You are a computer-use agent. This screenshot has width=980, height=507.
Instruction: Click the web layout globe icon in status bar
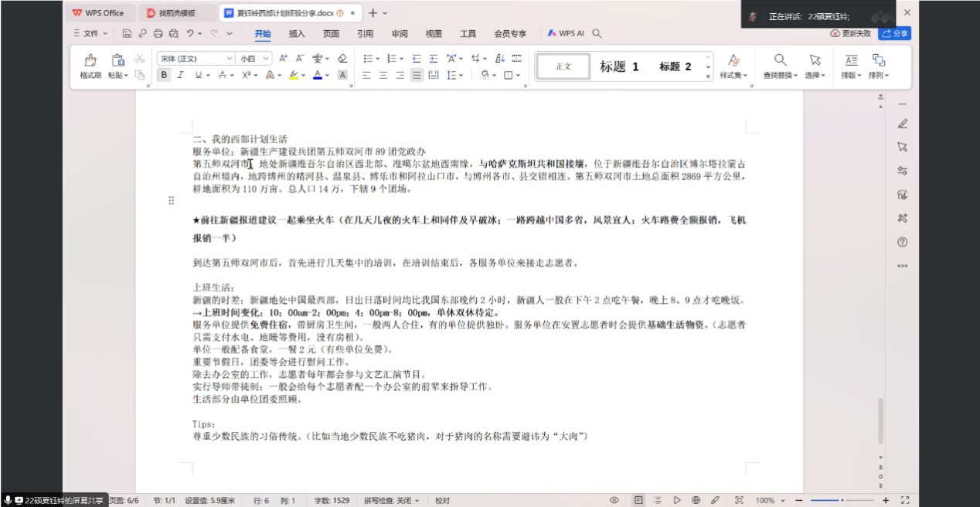click(x=696, y=500)
